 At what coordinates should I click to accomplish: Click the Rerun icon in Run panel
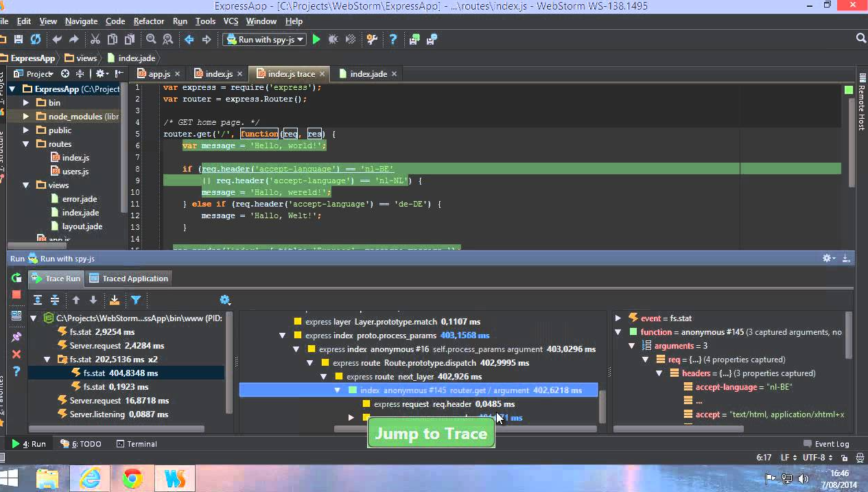[x=16, y=278]
